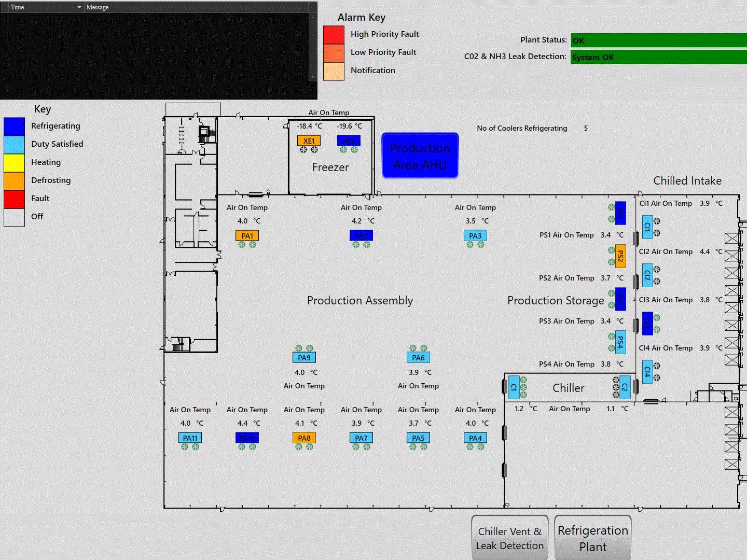747x560 pixels.
Task: Select the XE1 freezer cooler icon
Action: point(309,141)
